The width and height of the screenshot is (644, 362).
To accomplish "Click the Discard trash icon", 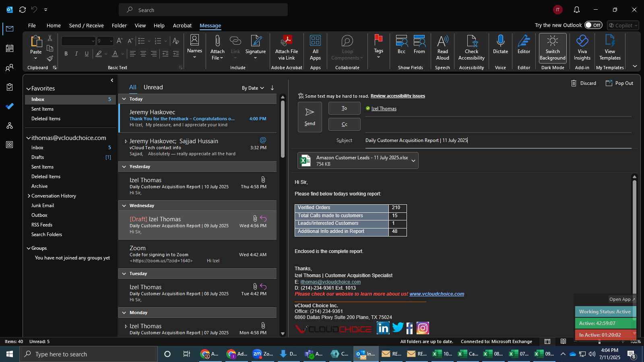I will click(574, 83).
